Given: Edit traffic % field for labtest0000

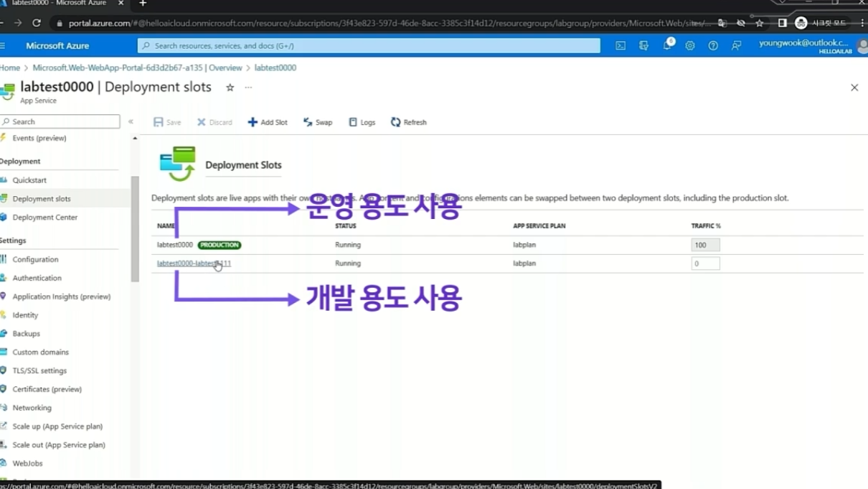Looking at the screenshot, I should click(705, 245).
